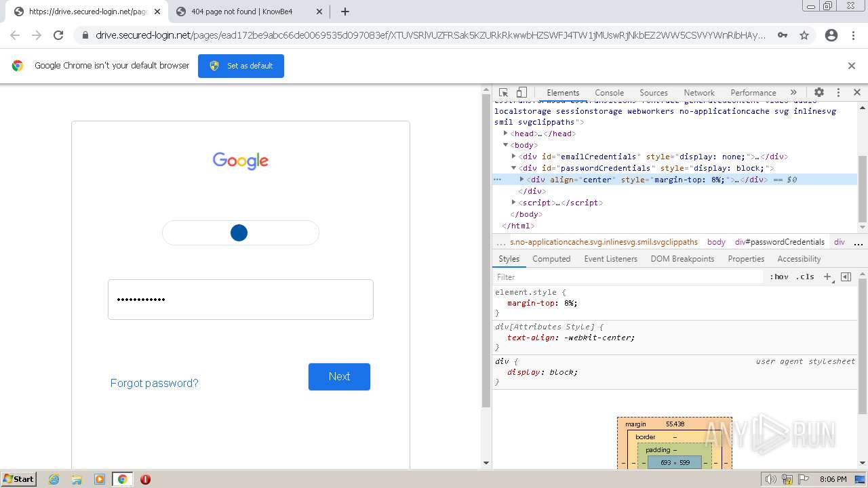Open the saved password key icon
The width and height of the screenshot is (868, 488).
pos(783,35)
